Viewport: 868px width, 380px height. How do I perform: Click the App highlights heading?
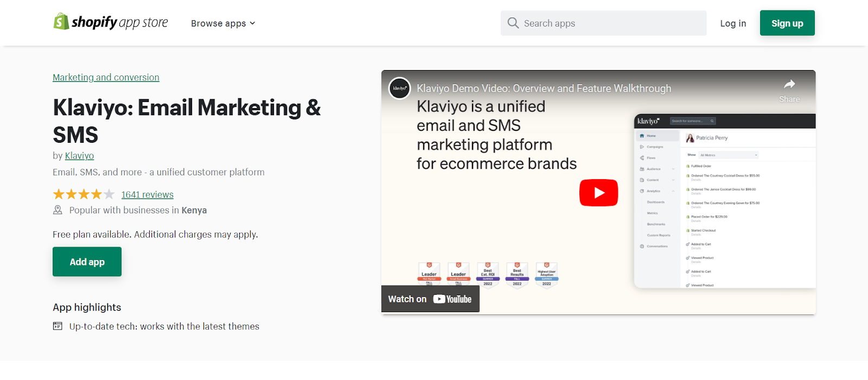pos(87,307)
